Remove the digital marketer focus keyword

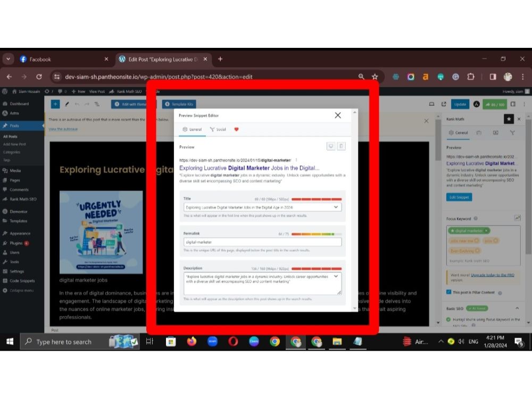point(486,231)
